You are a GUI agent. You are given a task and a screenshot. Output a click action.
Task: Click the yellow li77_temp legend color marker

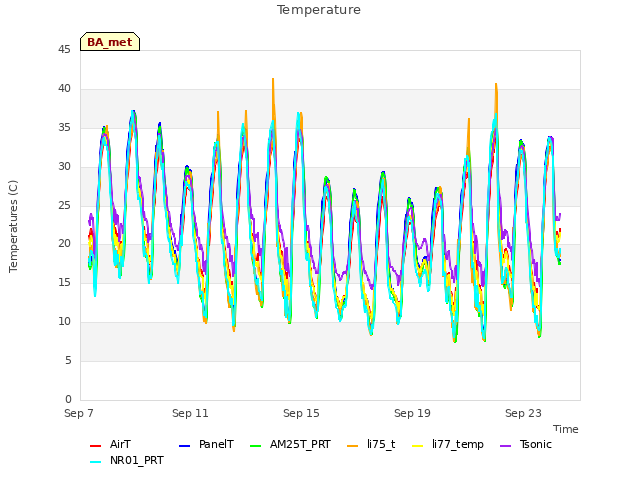click(x=418, y=446)
